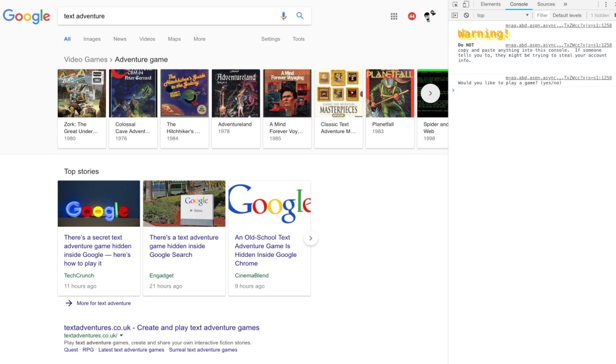616x364 pixels.
Task: Activate DevTools inspect element picker
Action: tap(455, 4)
